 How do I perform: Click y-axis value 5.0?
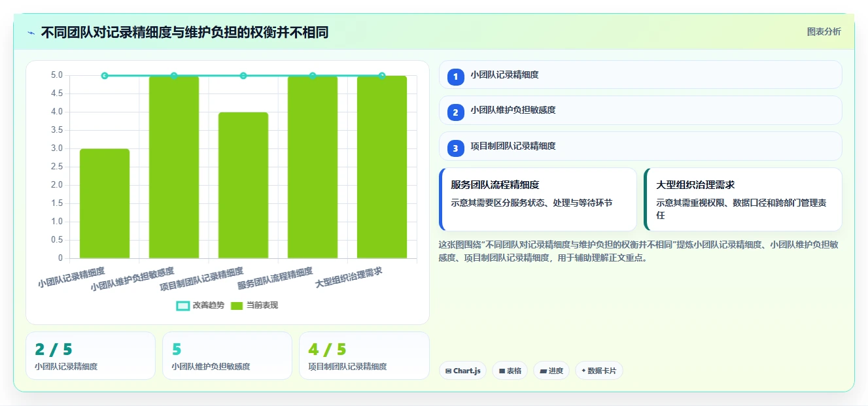click(57, 75)
